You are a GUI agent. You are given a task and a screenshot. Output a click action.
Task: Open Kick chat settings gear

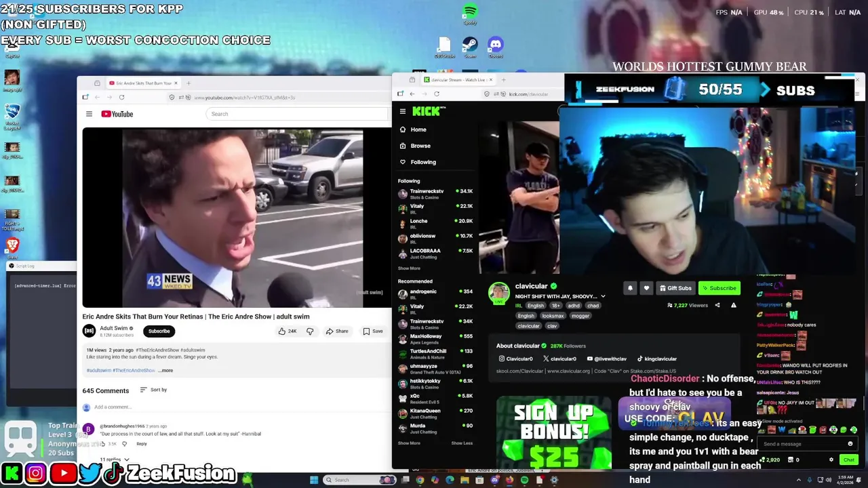[831, 460]
